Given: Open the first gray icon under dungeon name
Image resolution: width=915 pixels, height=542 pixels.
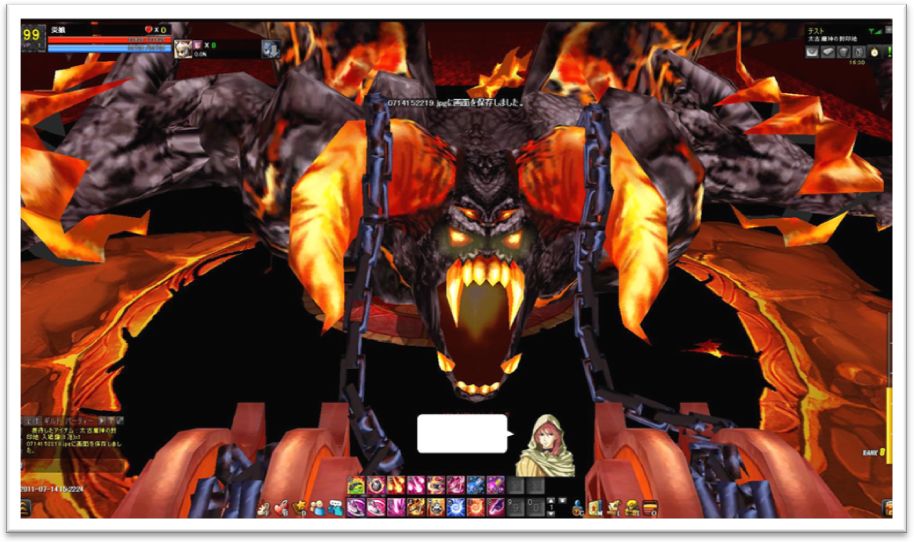Looking at the screenshot, I should click(812, 51).
